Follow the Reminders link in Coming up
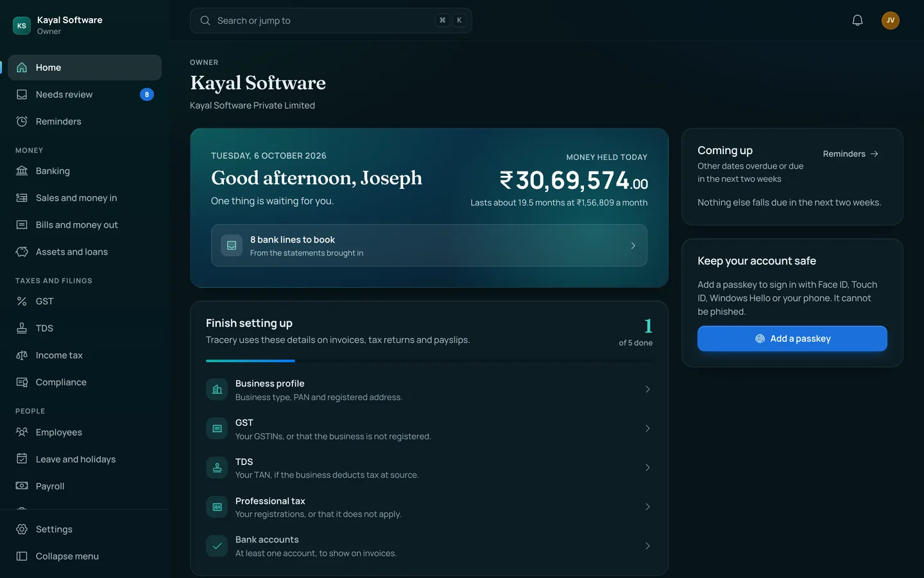This screenshot has width=924, height=578. point(851,154)
